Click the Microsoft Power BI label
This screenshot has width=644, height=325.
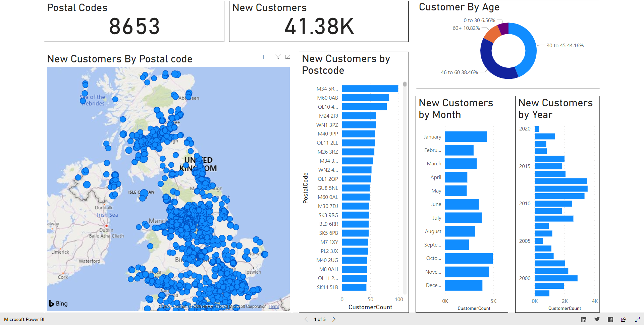coord(23,319)
